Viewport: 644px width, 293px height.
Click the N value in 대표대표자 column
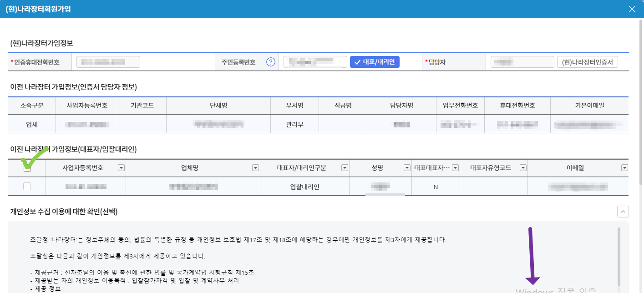pos(436,187)
